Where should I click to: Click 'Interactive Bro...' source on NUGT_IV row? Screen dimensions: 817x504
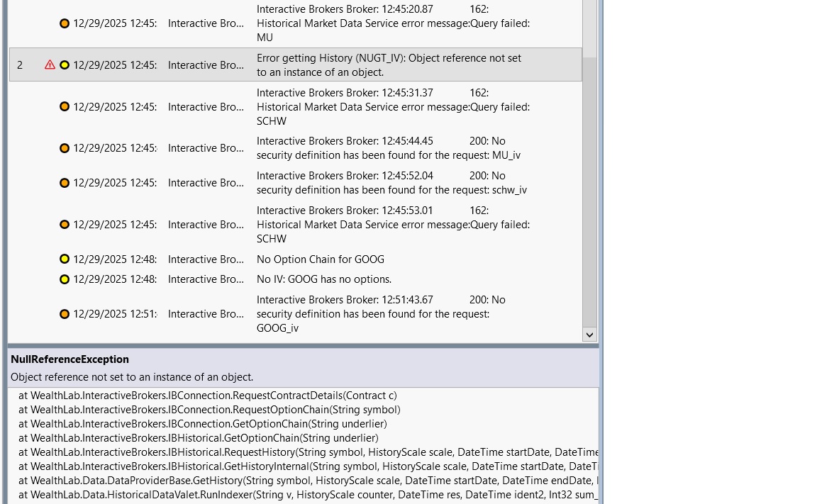pos(206,65)
